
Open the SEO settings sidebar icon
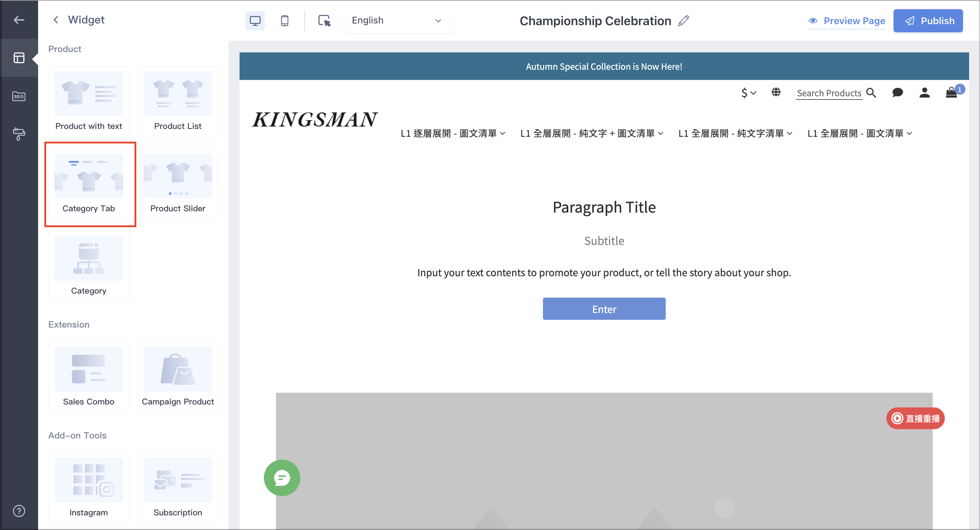tap(19, 96)
